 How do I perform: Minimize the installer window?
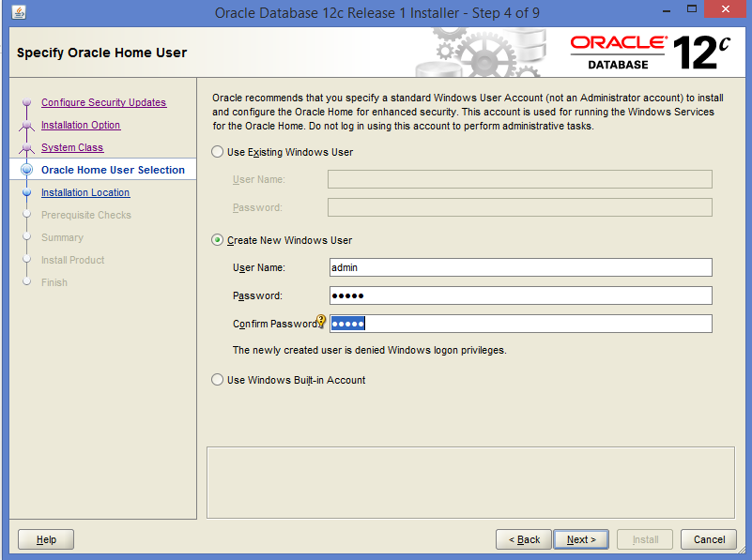click(x=667, y=10)
